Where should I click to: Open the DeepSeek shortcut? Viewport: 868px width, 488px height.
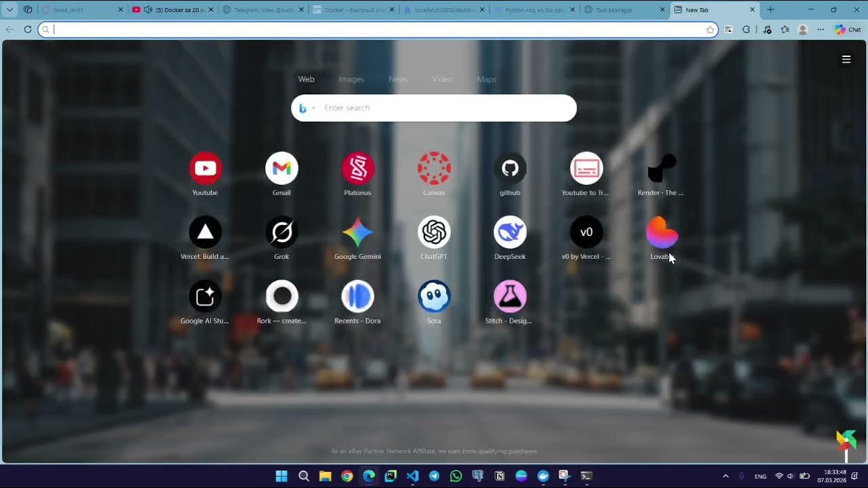click(x=510, y=232)
